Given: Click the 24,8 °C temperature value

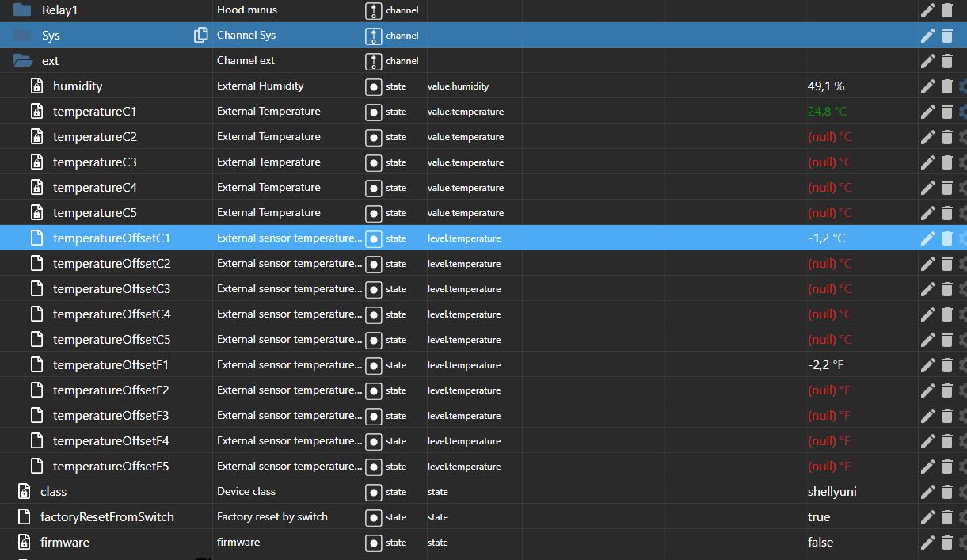Looking at the screenshot, I should (827, 111).
